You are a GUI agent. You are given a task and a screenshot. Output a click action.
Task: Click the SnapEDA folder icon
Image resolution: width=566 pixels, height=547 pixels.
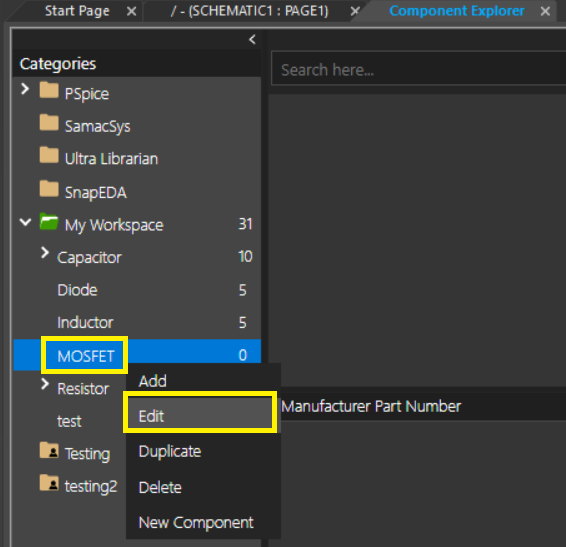49,189
